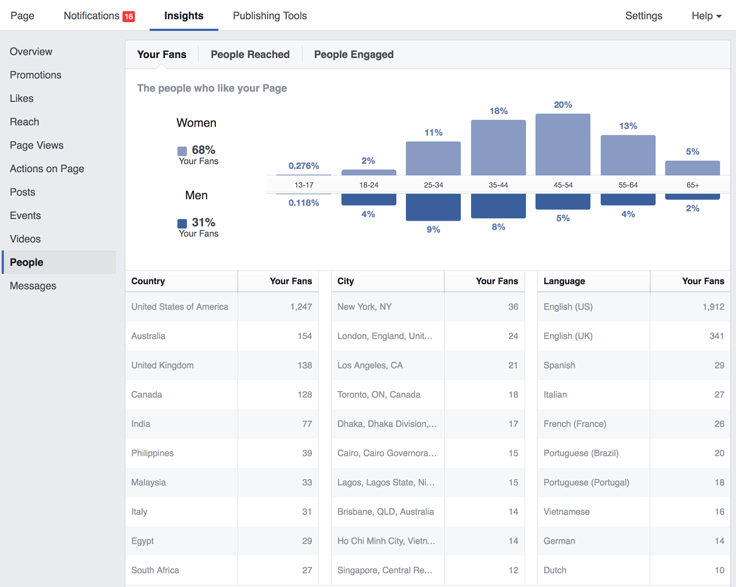Select the Your Fans tab

(161, 54)
